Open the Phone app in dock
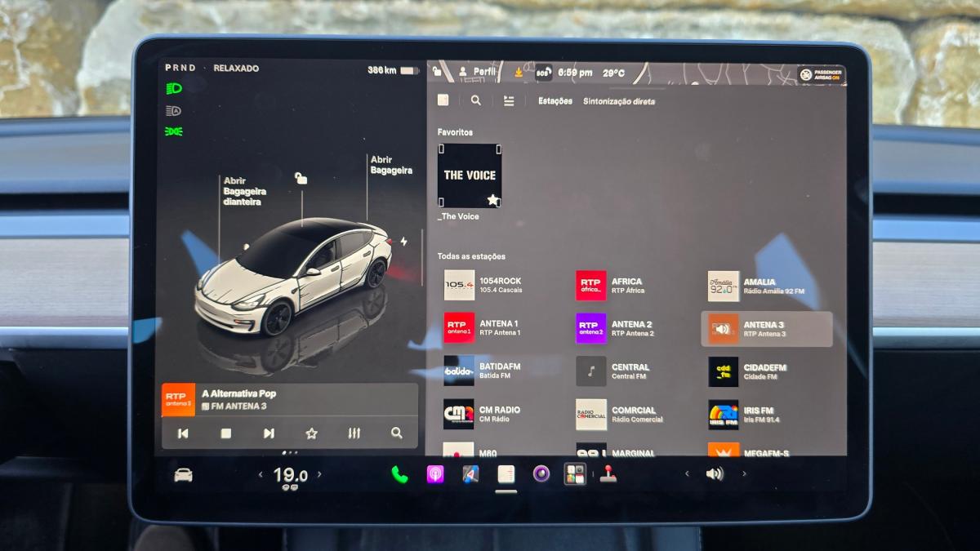This screenshot has height=551, width=980. click(x=399, y=474)
